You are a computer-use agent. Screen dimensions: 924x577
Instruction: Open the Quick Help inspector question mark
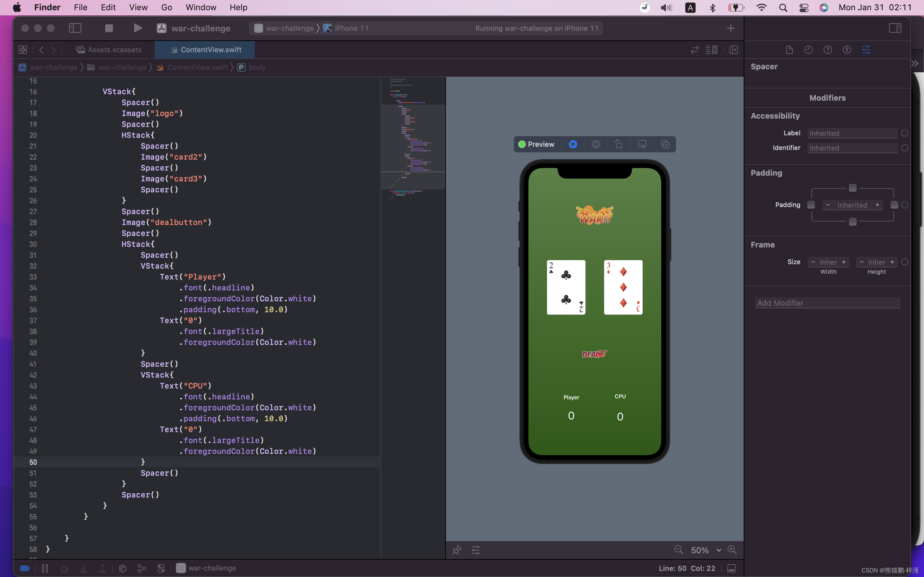pos(828,50)
